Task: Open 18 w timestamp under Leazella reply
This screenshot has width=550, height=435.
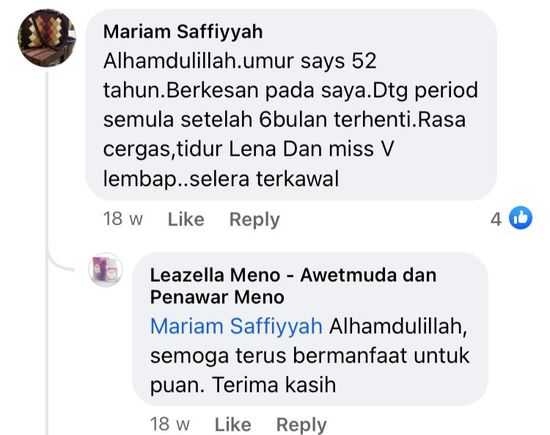Action: click(x=170, y=424)
